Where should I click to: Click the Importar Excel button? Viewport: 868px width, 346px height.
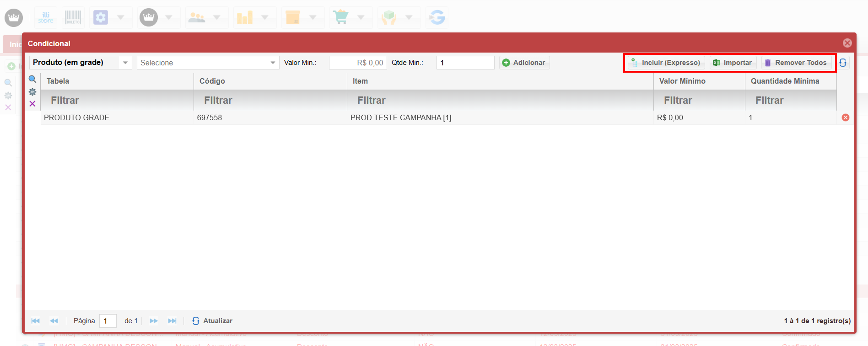pyautogui.click(x=733, y=63)
